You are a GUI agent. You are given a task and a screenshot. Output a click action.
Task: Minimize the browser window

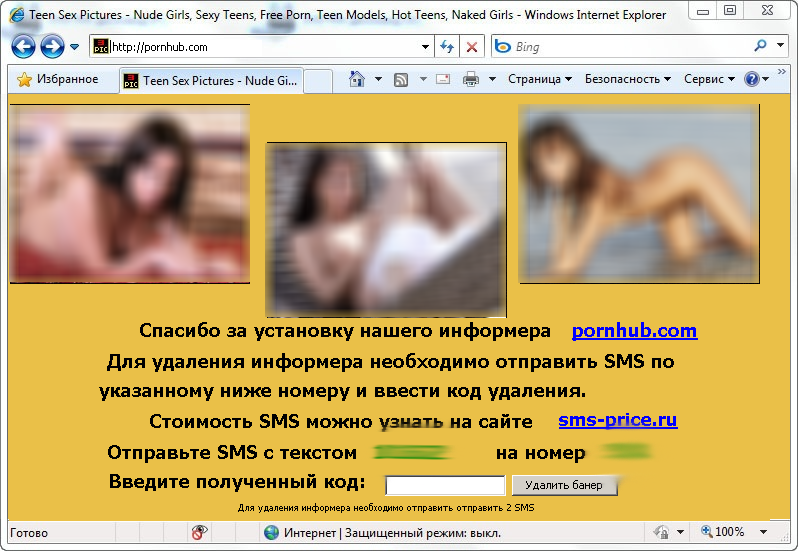tap(703, 10)
